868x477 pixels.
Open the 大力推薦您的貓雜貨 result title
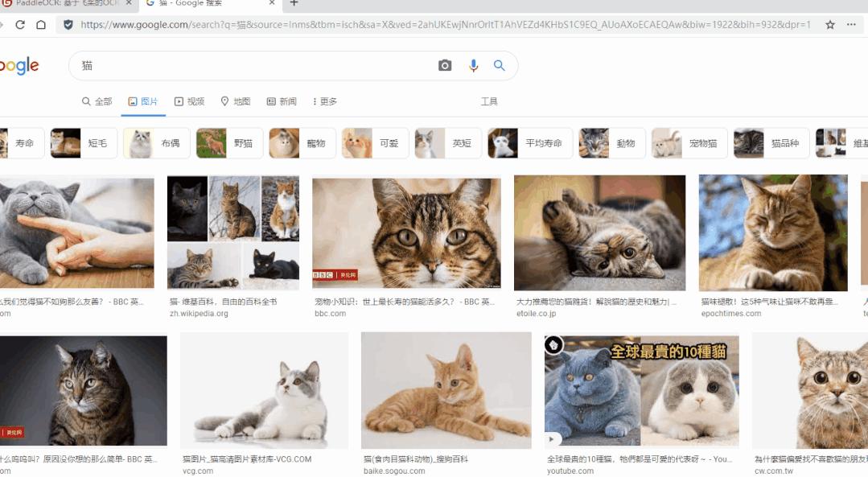point(596,302)
